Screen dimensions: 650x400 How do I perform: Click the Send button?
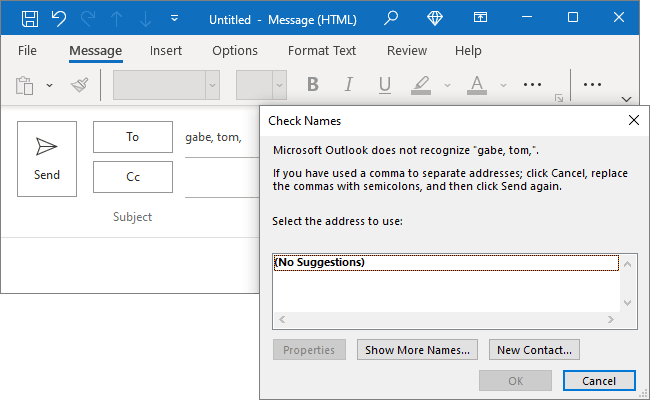[x=47, y=159]
